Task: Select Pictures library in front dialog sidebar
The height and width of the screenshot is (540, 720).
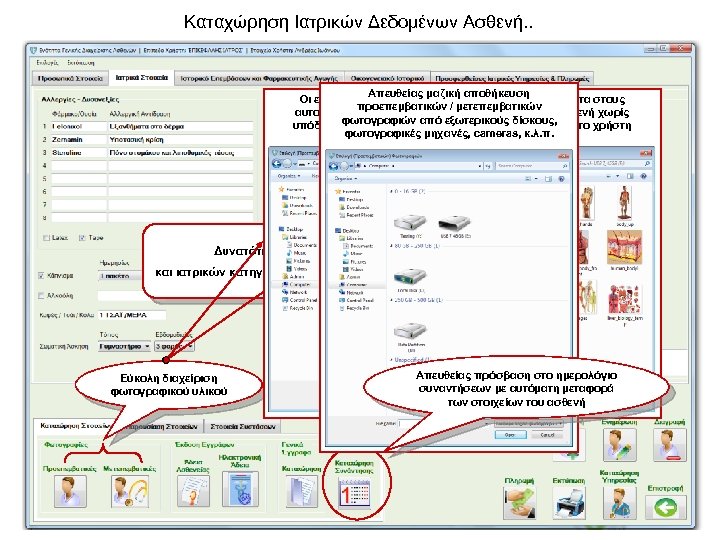Action: pos(353,261)
